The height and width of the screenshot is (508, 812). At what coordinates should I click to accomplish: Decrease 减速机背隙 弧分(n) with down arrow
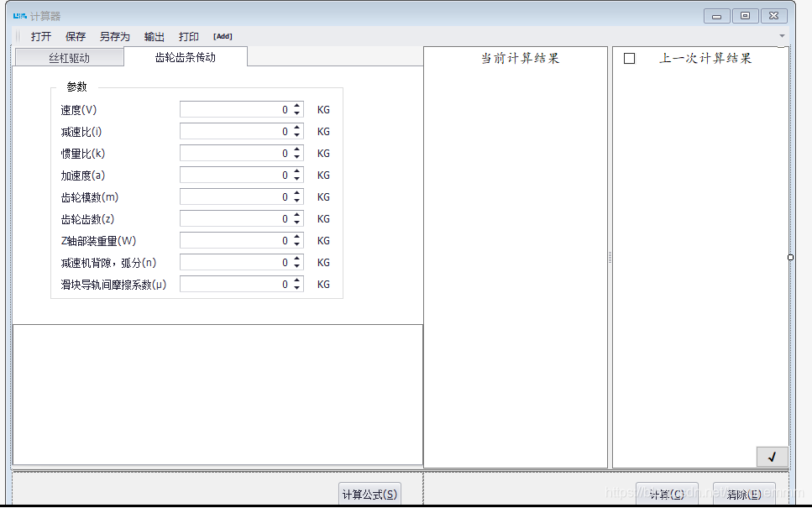tap(296, 266)
